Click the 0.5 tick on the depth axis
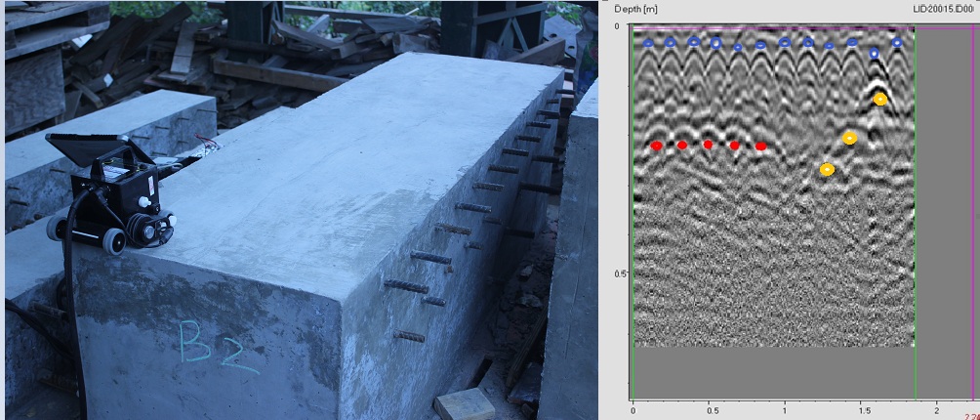 pos(620,273)
